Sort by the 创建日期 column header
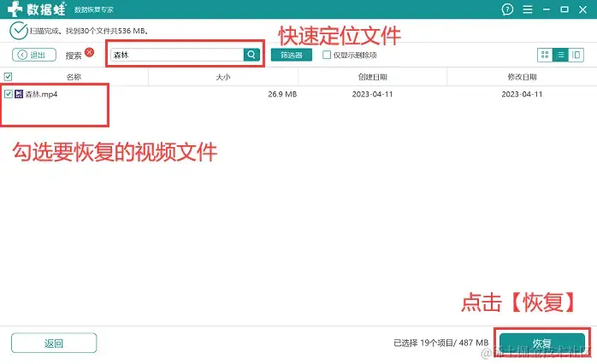597x364 pixels. coord(372,77)
